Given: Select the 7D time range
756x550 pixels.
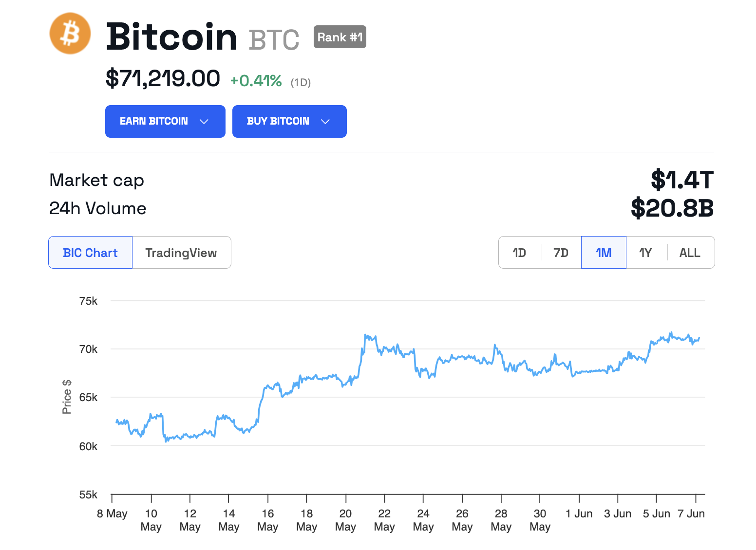Looking at the screenshot, I should pos(561,253).
